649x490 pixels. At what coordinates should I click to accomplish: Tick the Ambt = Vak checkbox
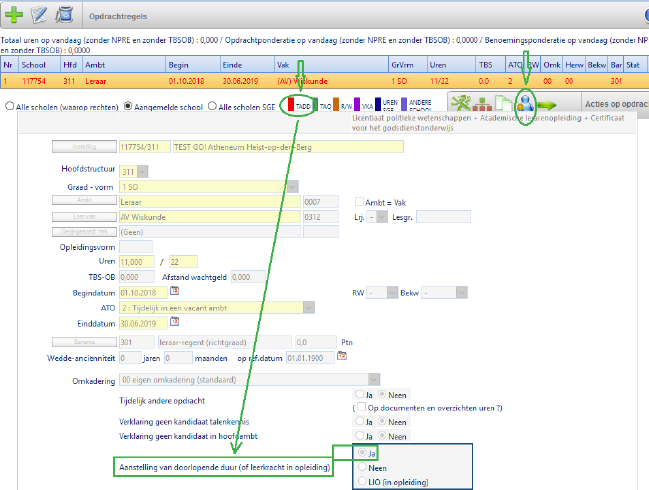[x=359, y=202]
